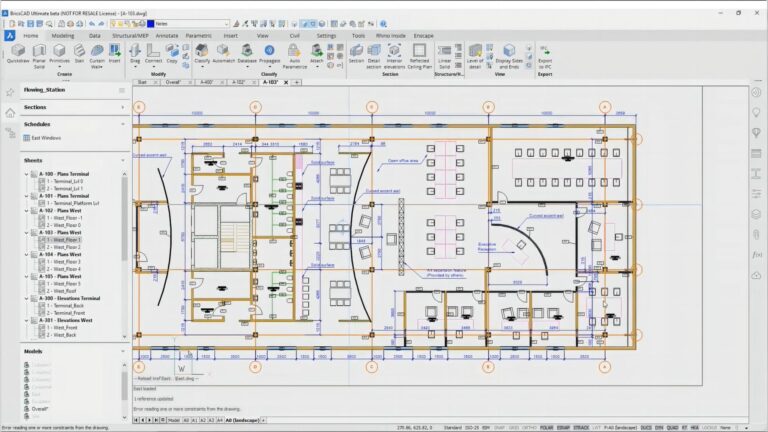Select the Detail section tool
The image size is (768, 432).
pos(374,55)
